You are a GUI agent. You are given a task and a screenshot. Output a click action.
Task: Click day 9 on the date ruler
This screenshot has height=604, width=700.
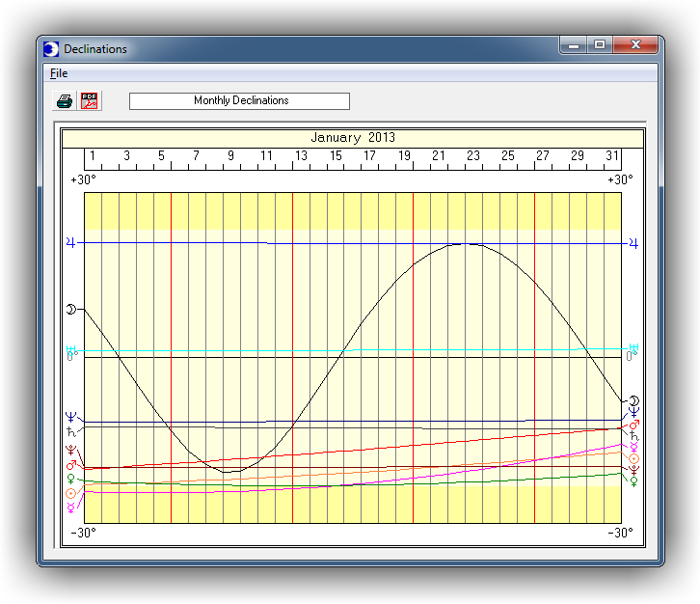point(230,155)
